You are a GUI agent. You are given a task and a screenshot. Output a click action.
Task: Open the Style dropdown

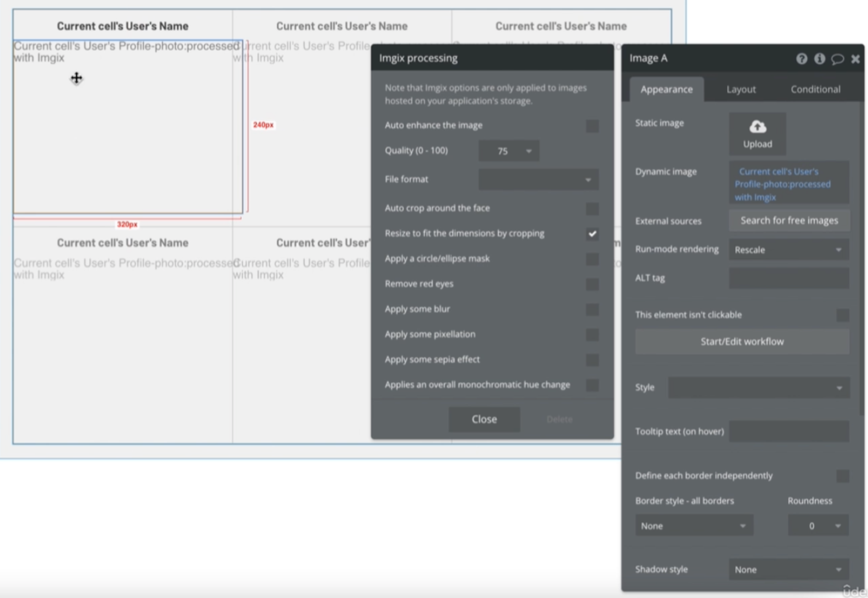pyautogui.click(x=758, y=388)
